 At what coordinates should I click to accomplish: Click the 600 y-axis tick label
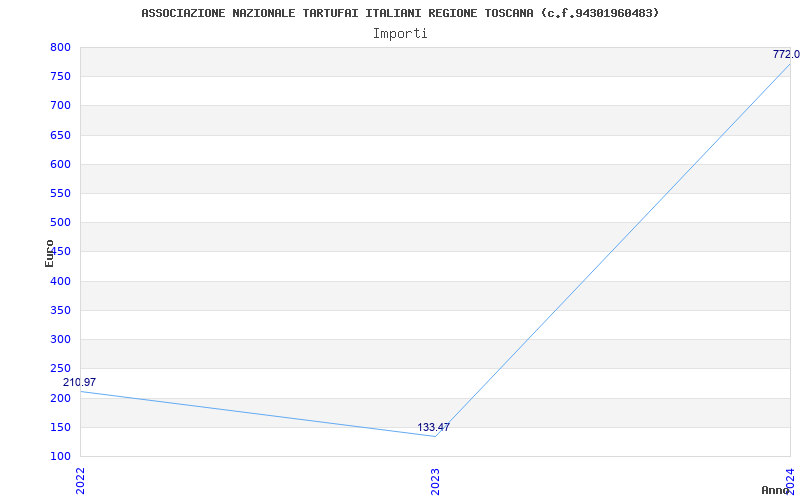click(x=60, y=164)
